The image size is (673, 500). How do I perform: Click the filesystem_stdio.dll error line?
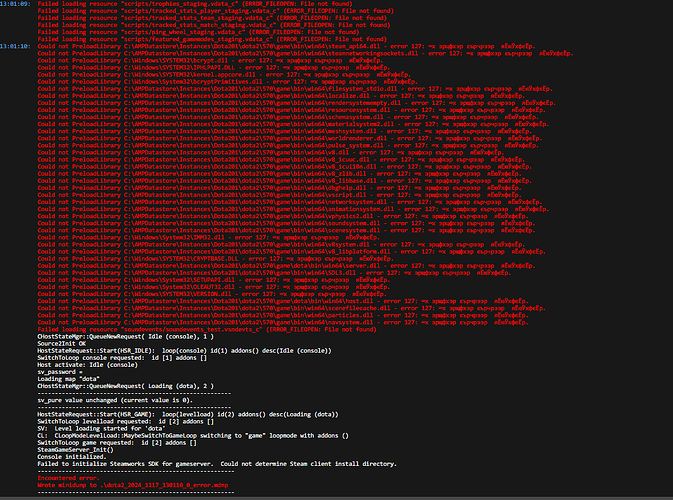tap(295, 89)
